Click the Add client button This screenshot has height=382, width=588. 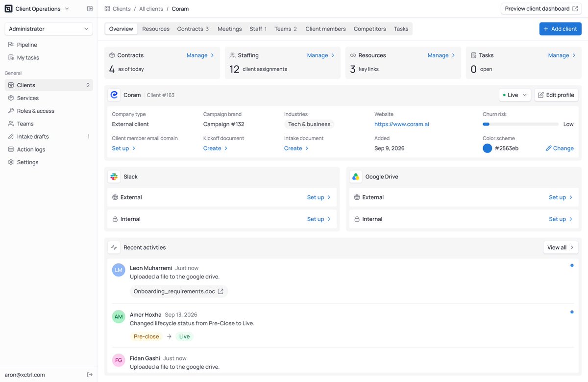tap(561, 29)
